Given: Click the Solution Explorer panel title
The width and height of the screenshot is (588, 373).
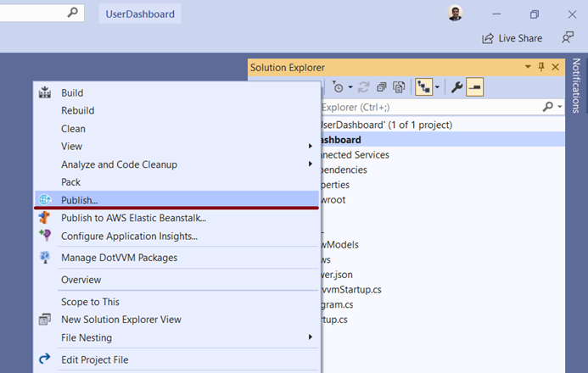Looking at the screenshot, I should [x=288, y=68].
